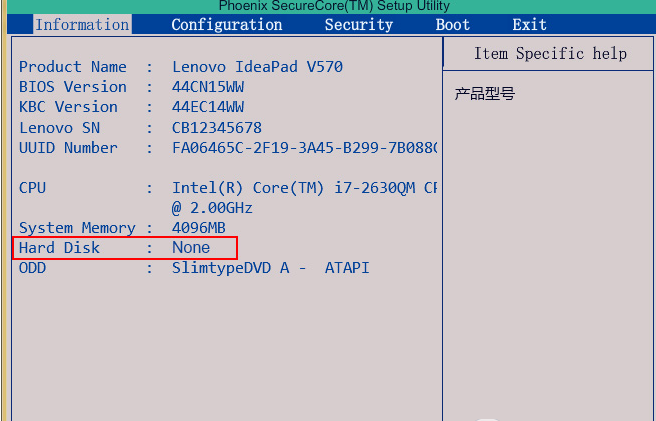
Task: Select the Product Name label
Action: click(x=73, y=67)
